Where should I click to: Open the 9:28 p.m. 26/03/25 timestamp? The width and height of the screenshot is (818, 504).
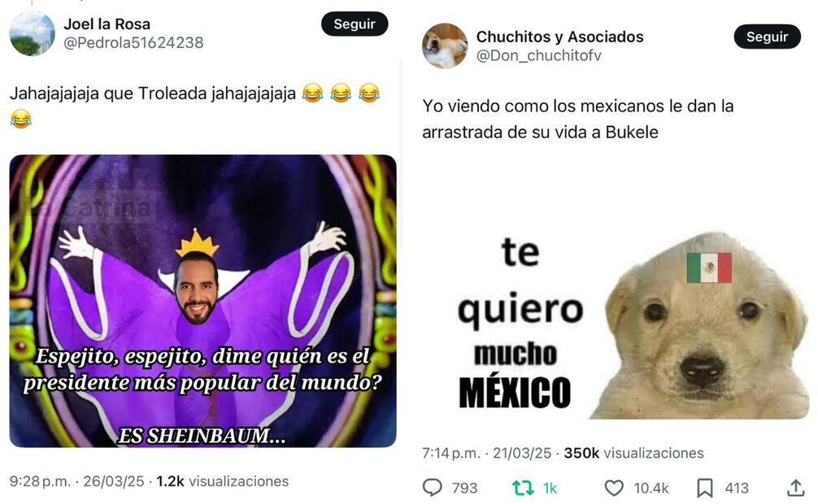[76, 481]
